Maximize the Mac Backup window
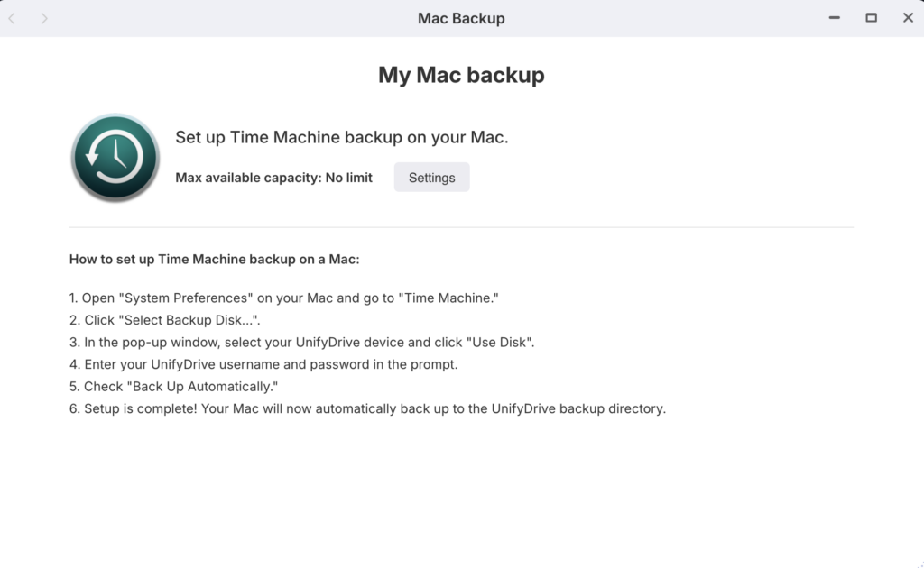Screen dimensions: 924x568 [871, 18]
